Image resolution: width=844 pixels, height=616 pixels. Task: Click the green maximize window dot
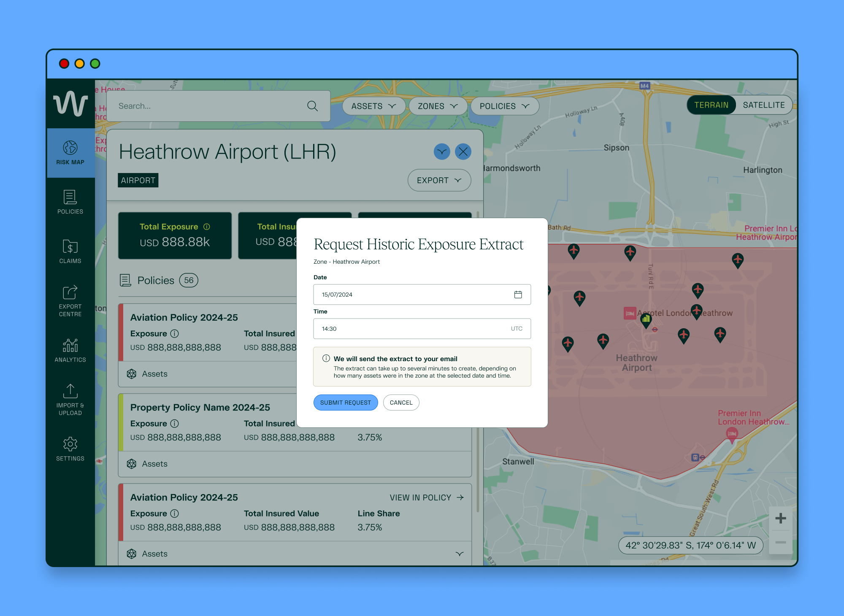95,64
